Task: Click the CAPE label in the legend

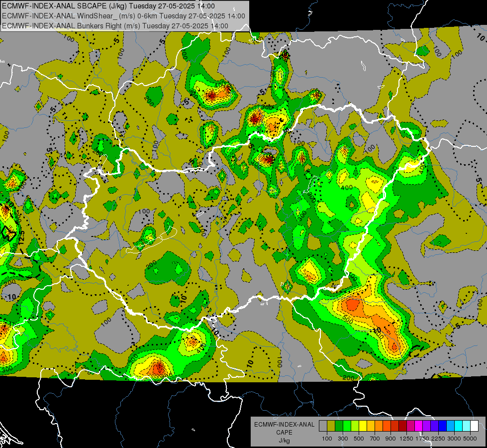Action: click(x=284, y=432)
